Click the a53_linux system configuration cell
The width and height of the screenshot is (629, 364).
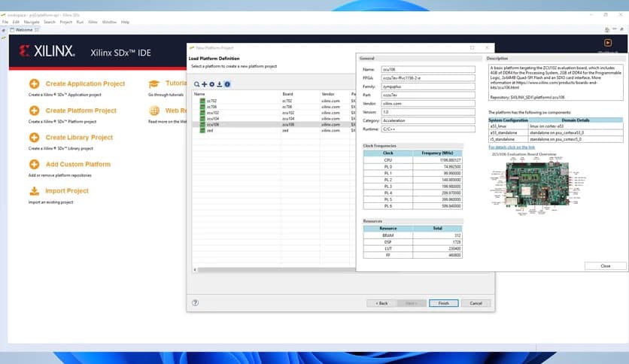pos(508,126)
